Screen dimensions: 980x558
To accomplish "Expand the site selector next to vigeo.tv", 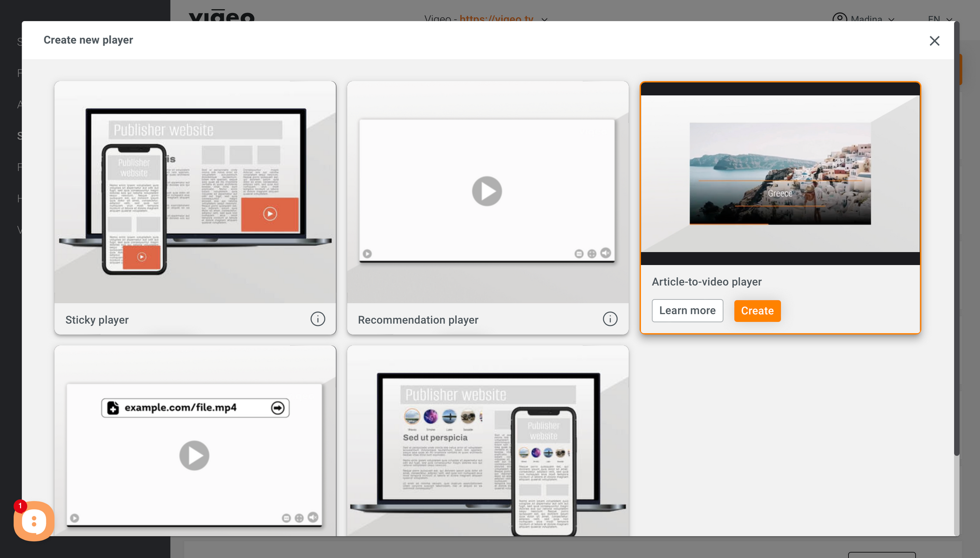I will coord(544,20).
